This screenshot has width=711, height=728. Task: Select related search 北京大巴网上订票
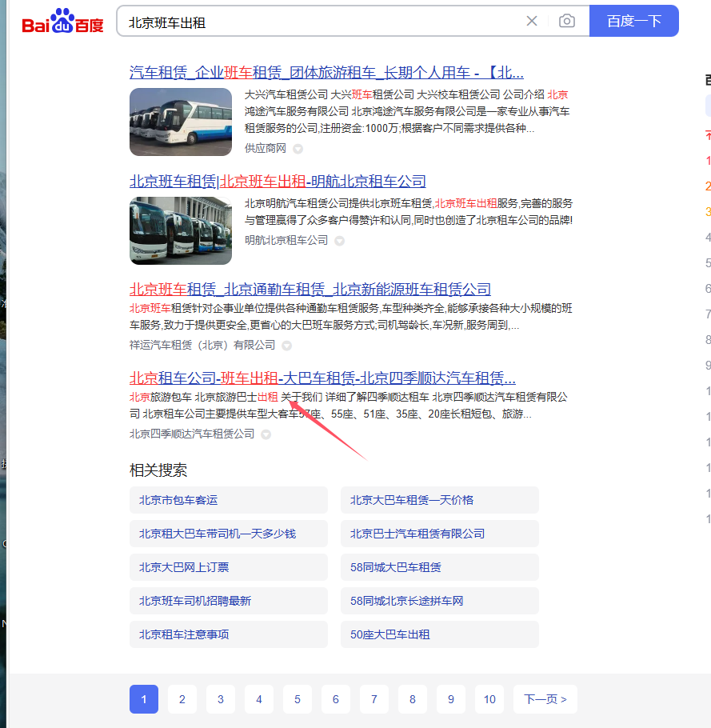[229, 567]
